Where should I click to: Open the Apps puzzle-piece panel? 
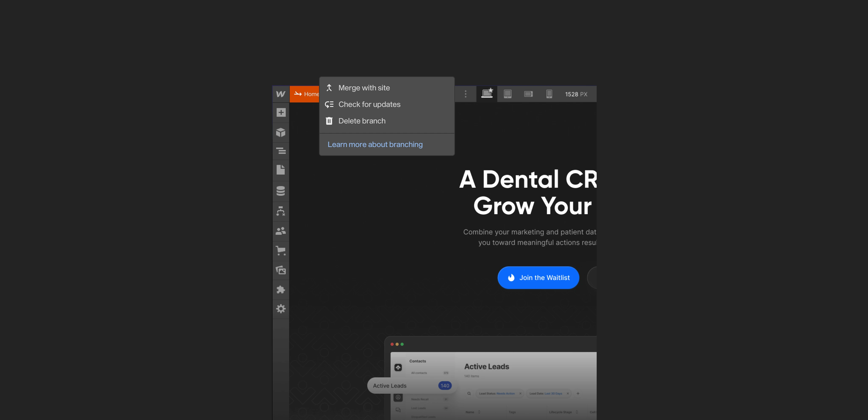(281, 290)
